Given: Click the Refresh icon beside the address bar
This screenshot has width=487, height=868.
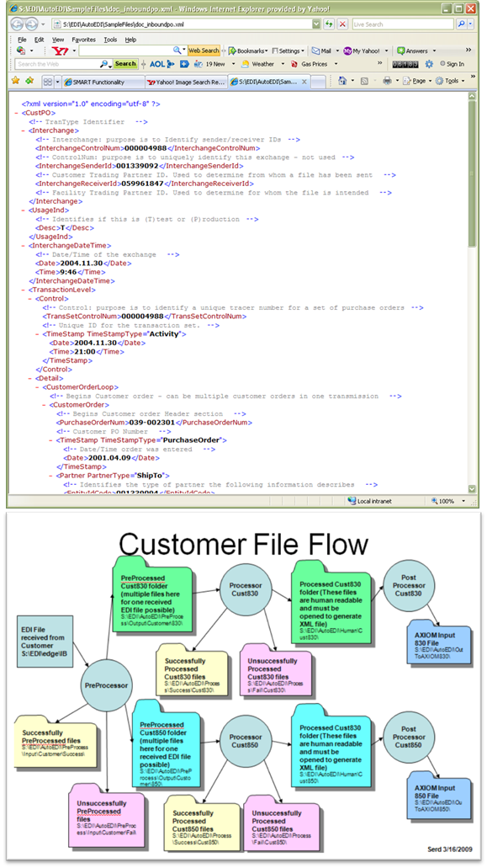Looking at the screenshot, I should [329, 24].
